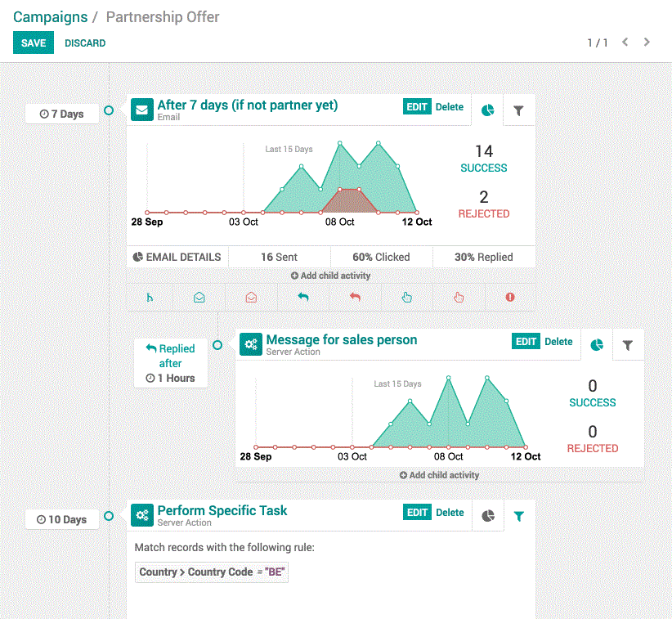The height and width of the screenshot is (619, 672).
Task: Choose the red bounced exclamation icon
Action: pyautogui.click(x=510, y=298)
